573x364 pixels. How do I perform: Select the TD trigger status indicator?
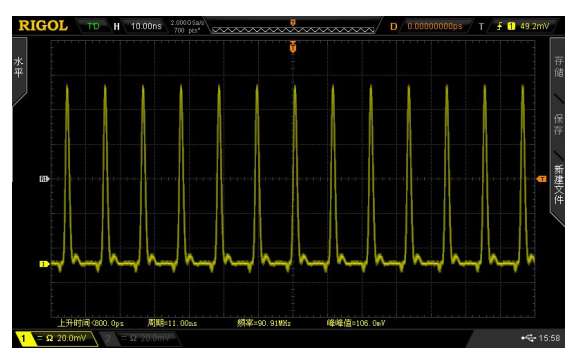93,26
